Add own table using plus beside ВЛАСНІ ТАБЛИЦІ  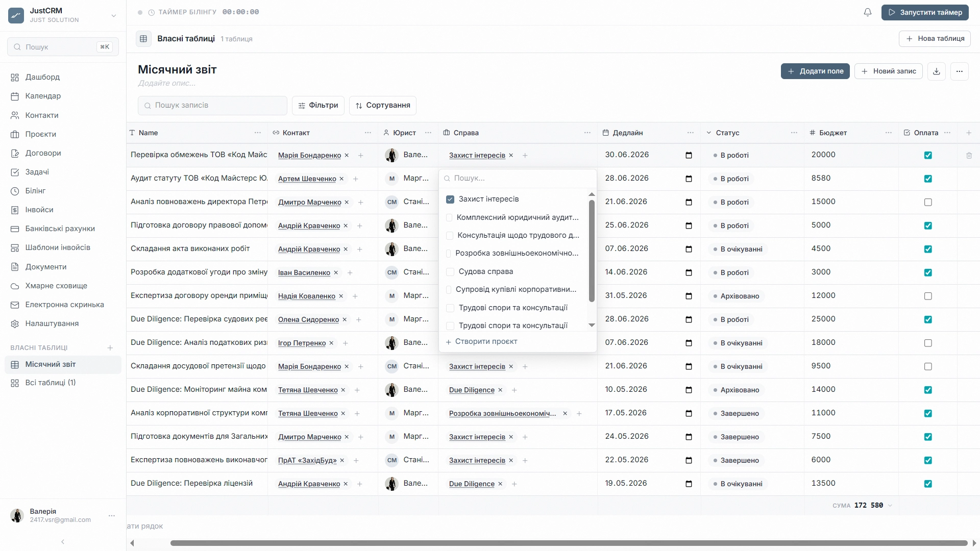(x=110, y=348)
